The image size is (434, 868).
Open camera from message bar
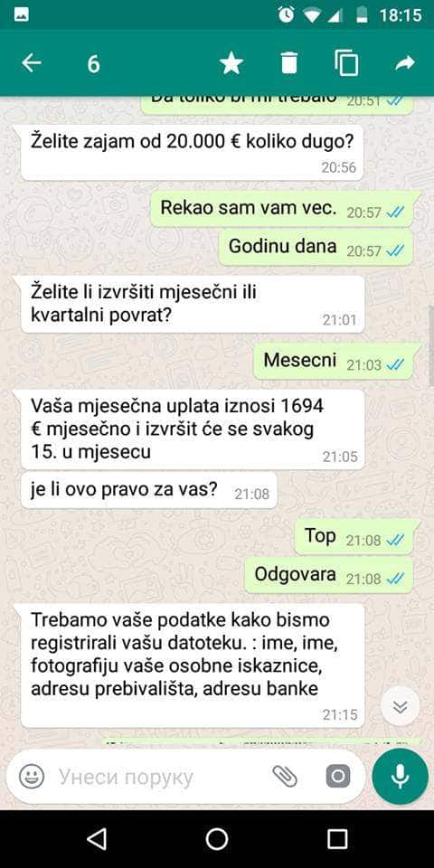point(338,777)
